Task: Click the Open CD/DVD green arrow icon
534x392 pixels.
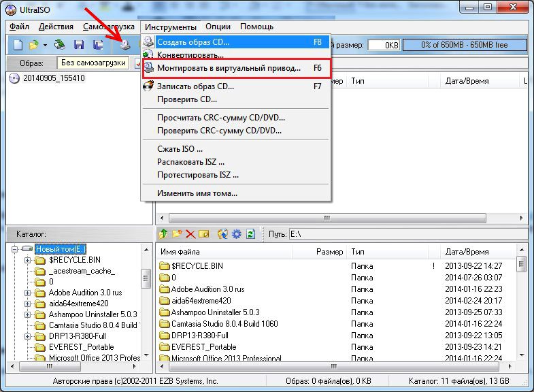Action: point(60,45)
